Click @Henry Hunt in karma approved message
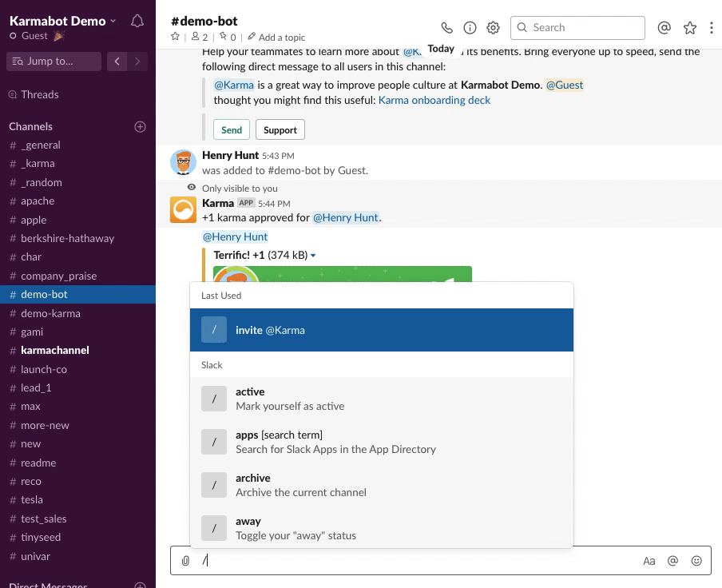This screenshot has width=722, height=588. [x=346, y=218]
